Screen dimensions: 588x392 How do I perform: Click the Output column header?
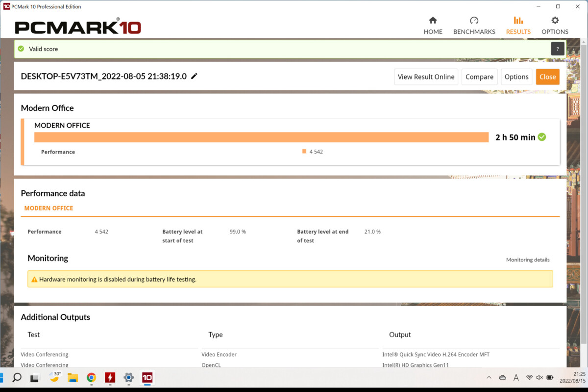coord(400,335)
